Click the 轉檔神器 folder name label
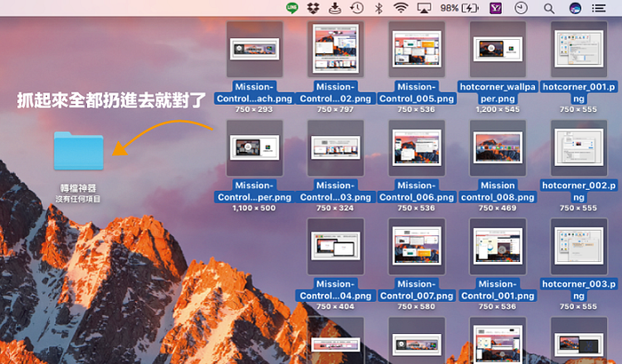 78,187
